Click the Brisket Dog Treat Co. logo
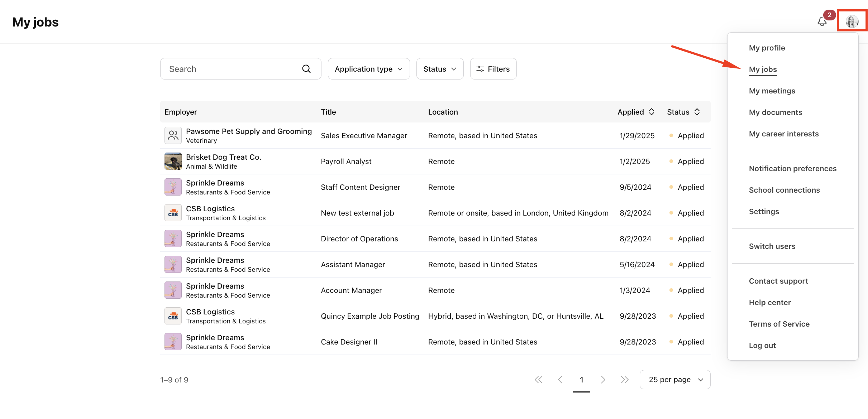The image size is (868, 419). click(x=173, y=161)
